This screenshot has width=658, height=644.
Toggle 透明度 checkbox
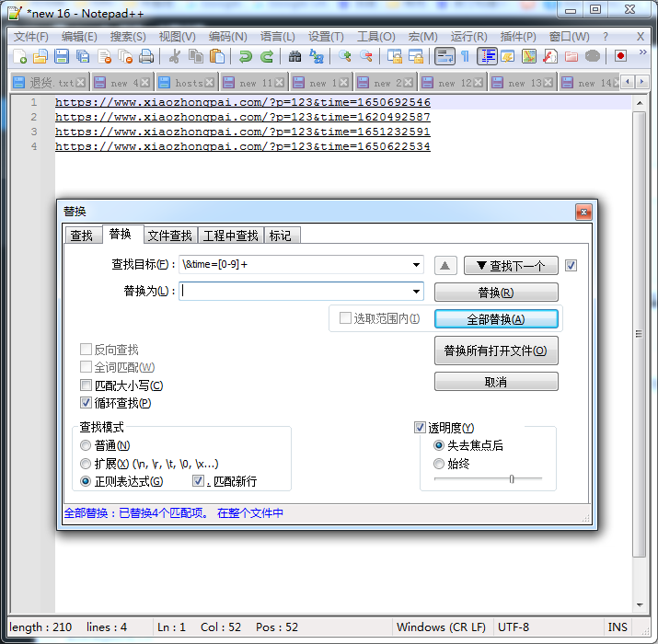(420, 427)
